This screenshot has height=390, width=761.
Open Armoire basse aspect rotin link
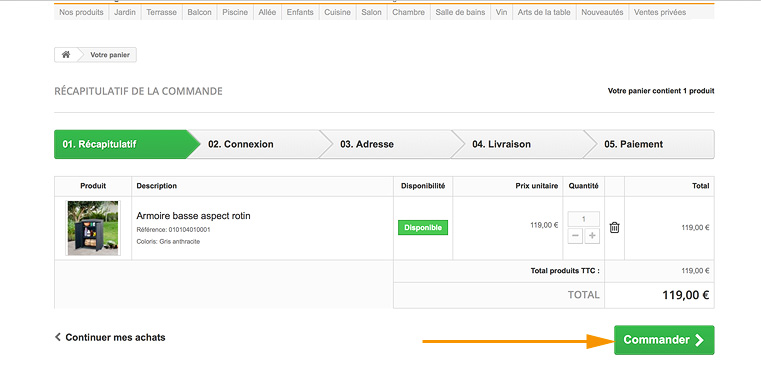point(193,216)
